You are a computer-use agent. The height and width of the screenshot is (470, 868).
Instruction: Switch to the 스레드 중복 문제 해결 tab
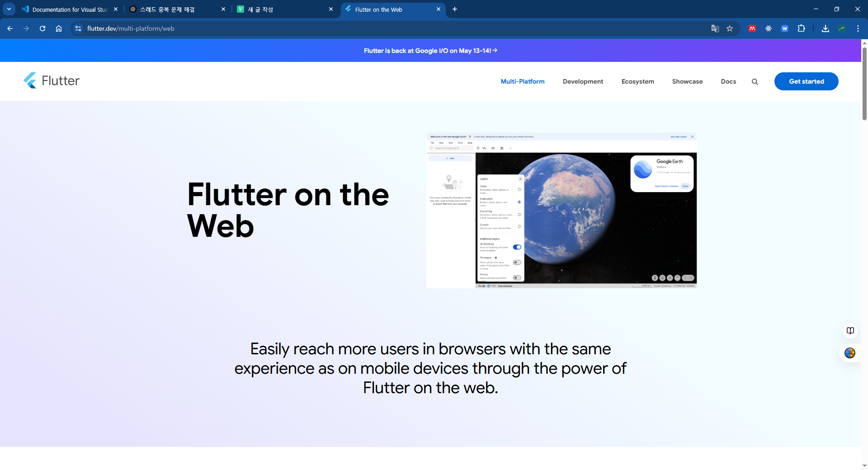point(177,9)
